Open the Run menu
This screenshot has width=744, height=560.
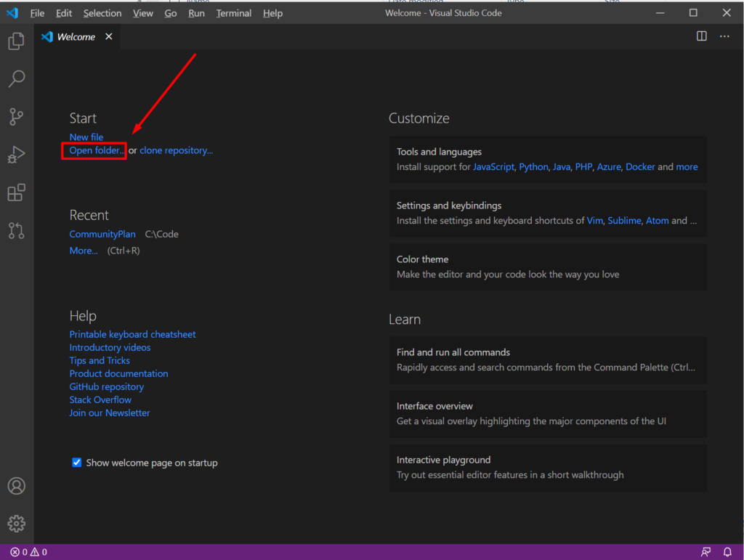coord(196,13)
